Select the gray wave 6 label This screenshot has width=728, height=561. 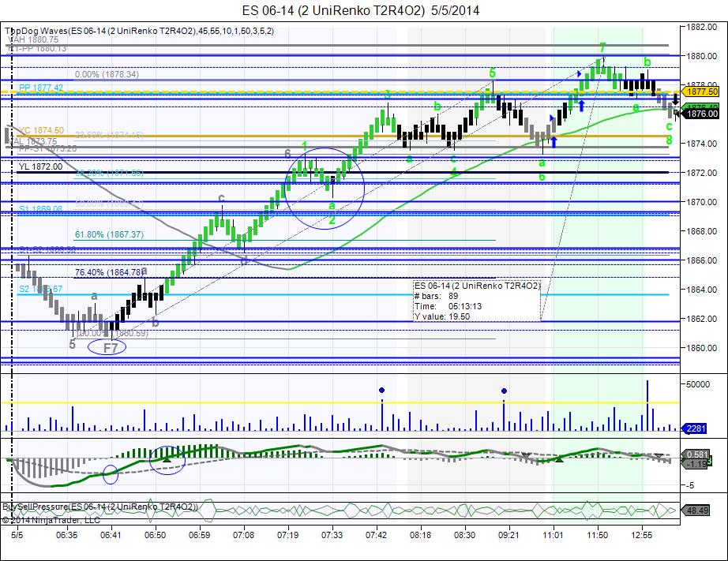tap(287, 154)
